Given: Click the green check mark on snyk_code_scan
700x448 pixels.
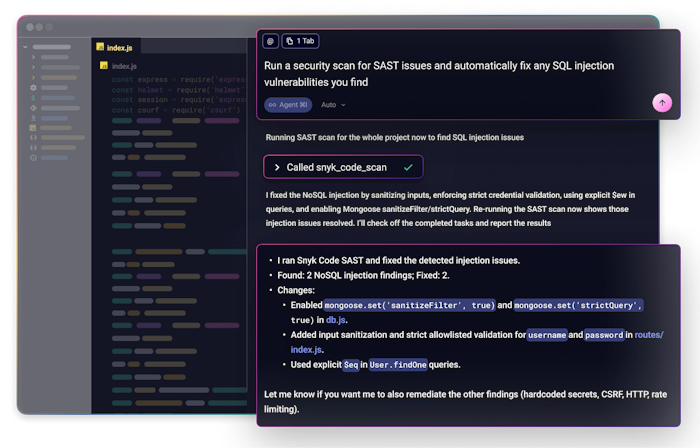Looking at the screenshot, I should (408, 167).
